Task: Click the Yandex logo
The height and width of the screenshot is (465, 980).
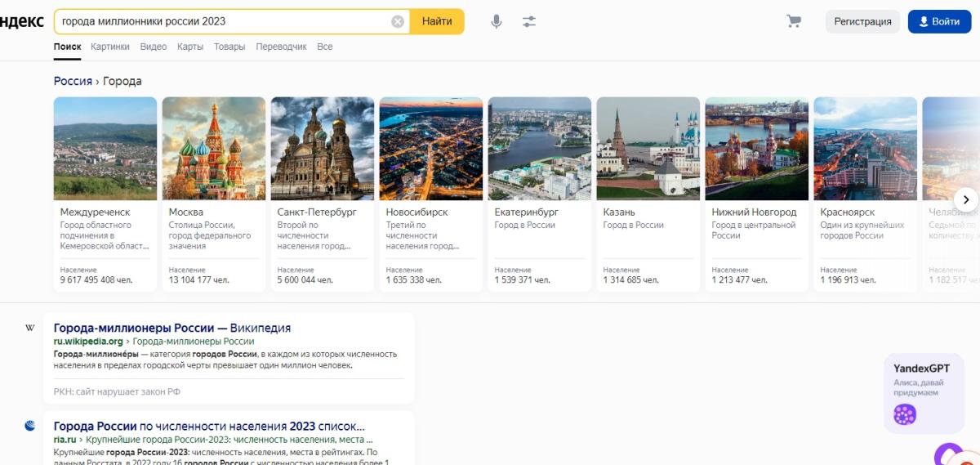Action: pos(21,22)
